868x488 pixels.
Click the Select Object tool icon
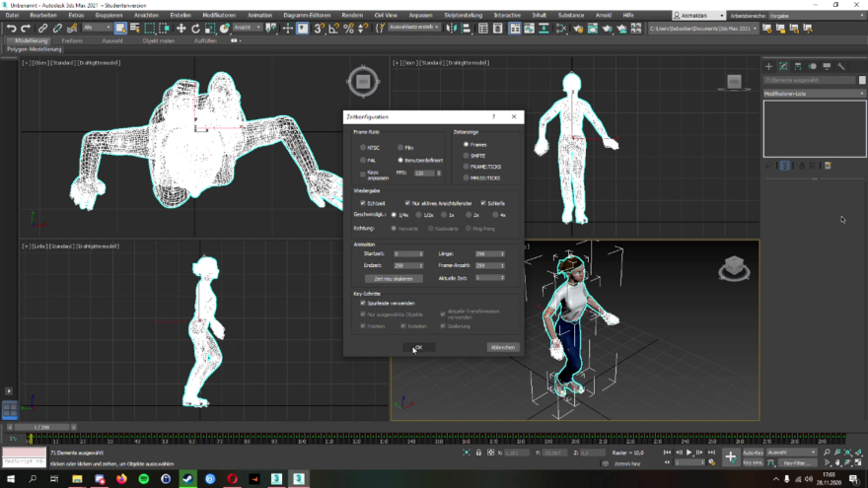120,29
